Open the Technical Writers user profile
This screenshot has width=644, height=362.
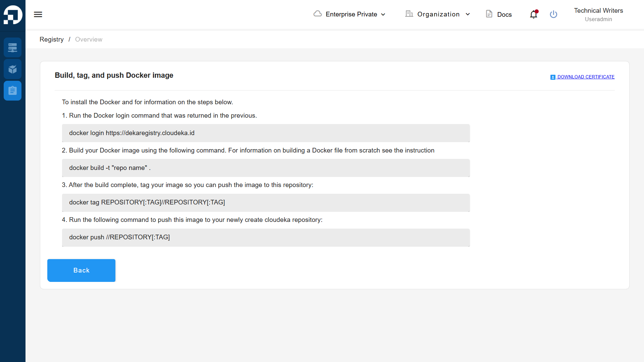click(598, 14)
